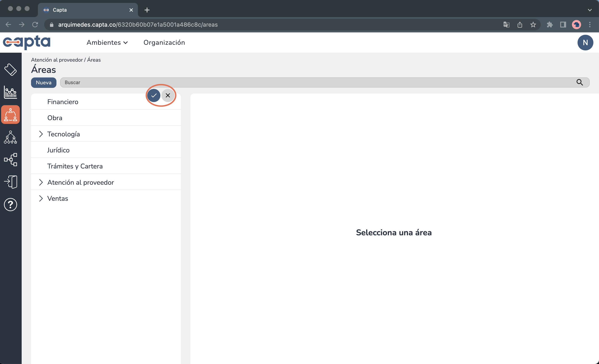This screenshot has width=599, height=364.
Task: Select the highlighted areas people icon
Action: [x=10, y=115]
